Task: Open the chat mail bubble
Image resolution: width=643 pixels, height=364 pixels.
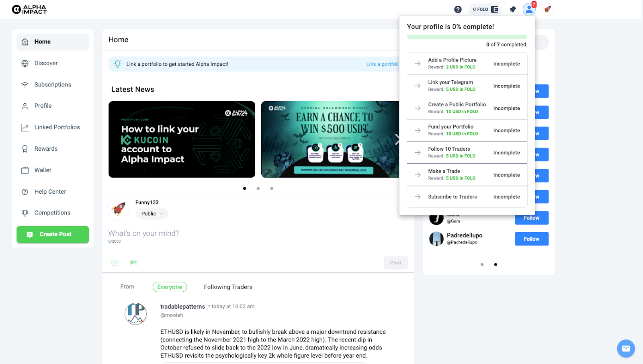Action: tap(626, 349)
